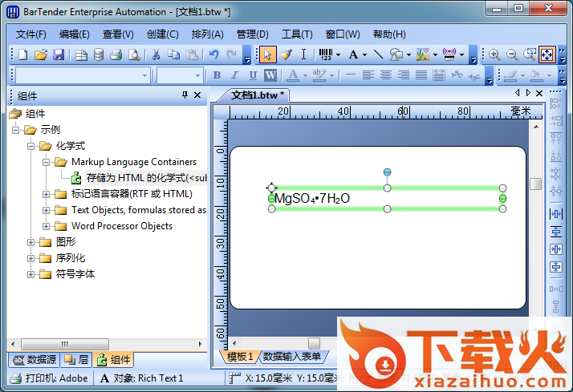Justify text fully
The image size is (573, 392).
click(x=421, y=75)
